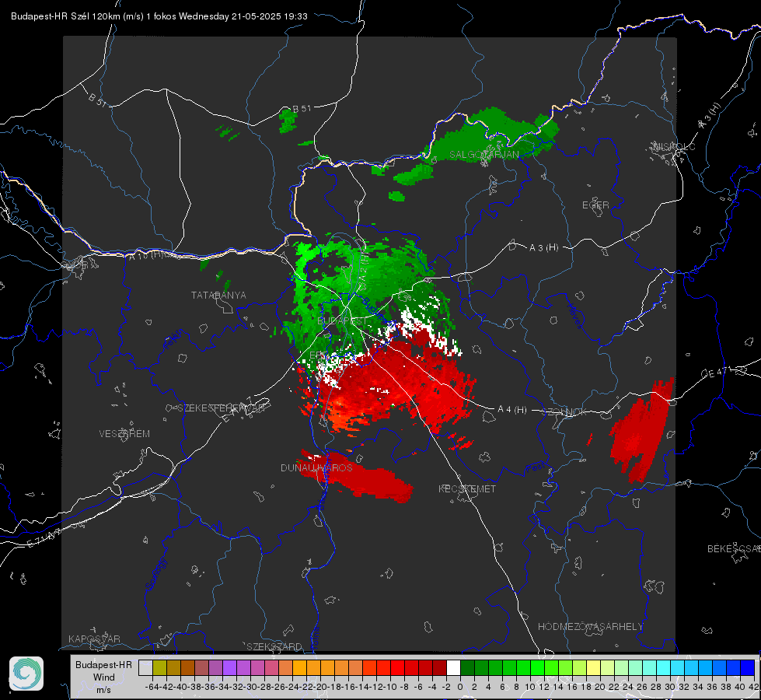The height and width of the screenshot is (700, 761).
Task: Click the VESZPREM city label
Action: click(x=124, y=434)
